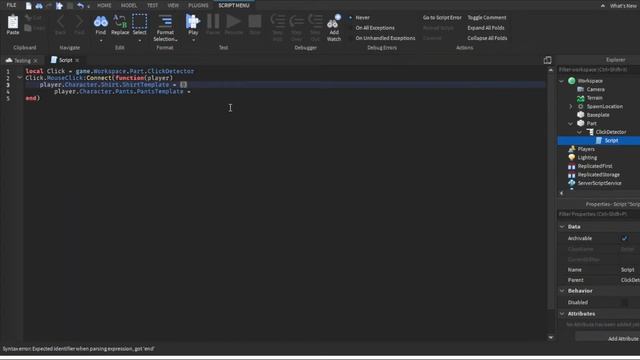
Task: Click the Players service icon
Action: click(571, 149)
